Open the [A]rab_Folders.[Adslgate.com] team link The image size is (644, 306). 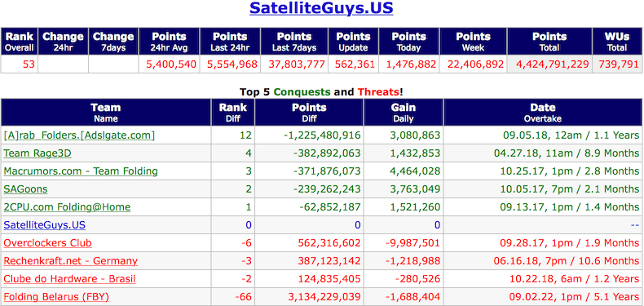79,135
